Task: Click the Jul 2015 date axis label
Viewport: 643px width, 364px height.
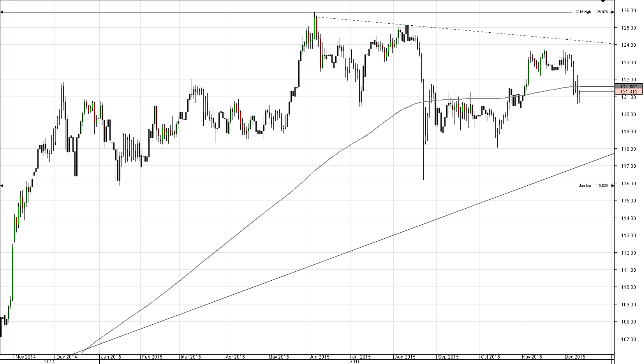Action: coord(361,357)
